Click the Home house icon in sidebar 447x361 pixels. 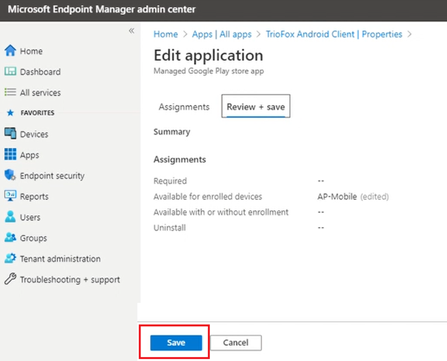point(10,51)
